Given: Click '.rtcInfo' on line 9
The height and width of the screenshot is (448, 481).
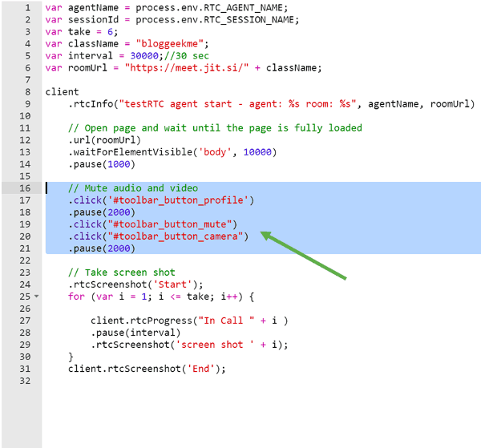Looking at the screenshot, I should point(91,104).
